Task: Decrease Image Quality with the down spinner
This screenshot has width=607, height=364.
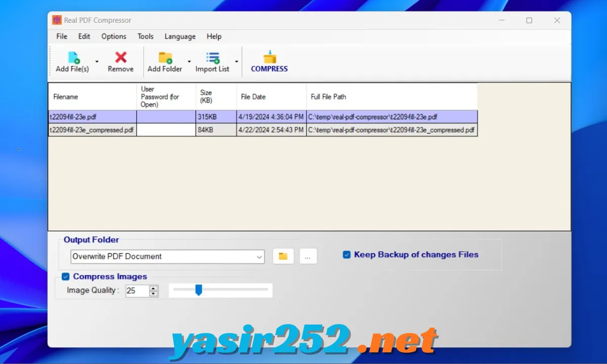Action: (x=154, y=294)
